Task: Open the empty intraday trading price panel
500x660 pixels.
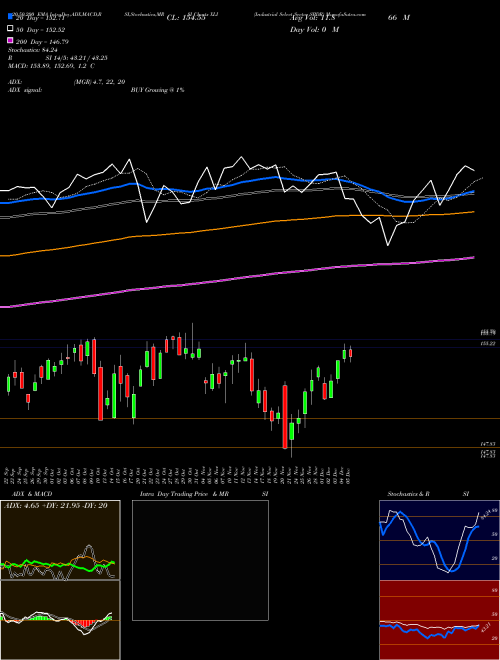Action: click(200, 560)
